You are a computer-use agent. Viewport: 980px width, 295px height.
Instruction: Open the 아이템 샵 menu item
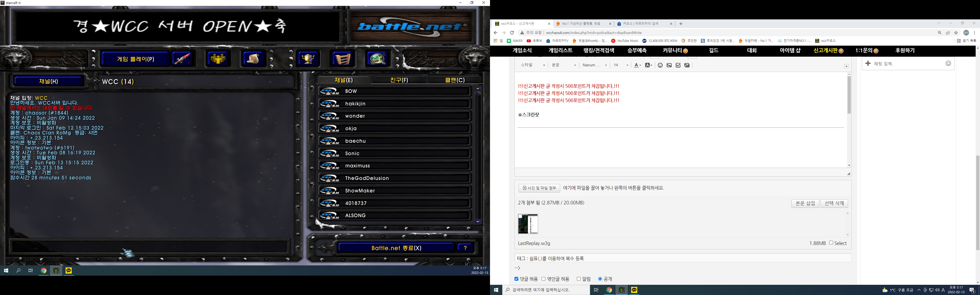click(x=790, y=51)
